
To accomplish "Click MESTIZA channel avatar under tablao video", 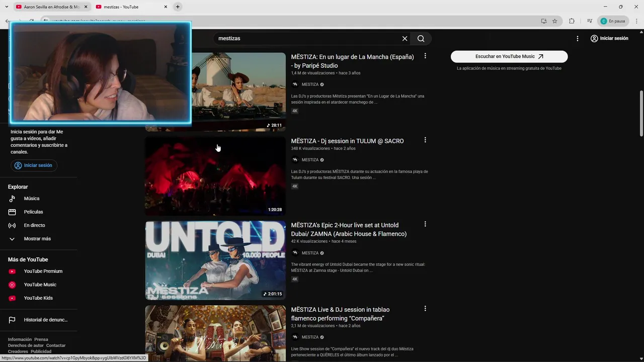I will point(295,337).
